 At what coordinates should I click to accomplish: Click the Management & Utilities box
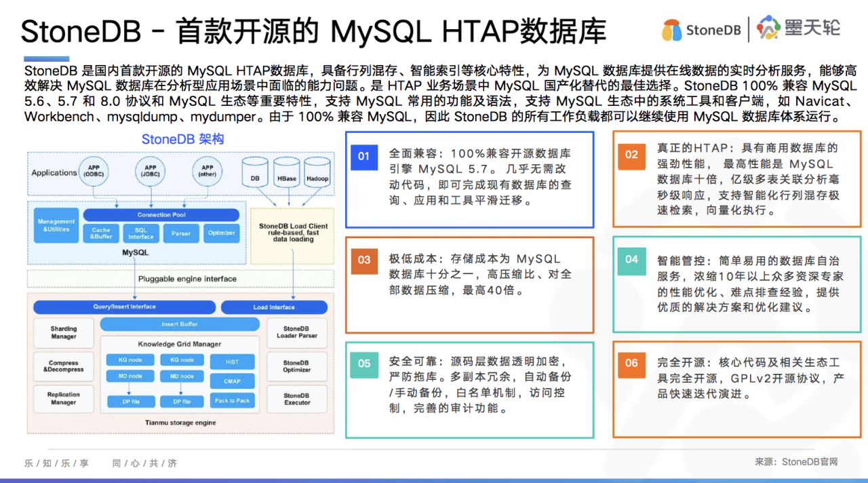click(56, 225)
